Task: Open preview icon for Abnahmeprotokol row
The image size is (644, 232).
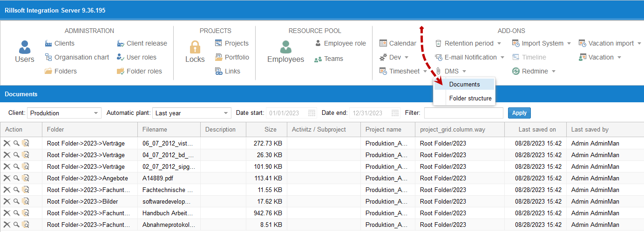Action: click(26, 225)
